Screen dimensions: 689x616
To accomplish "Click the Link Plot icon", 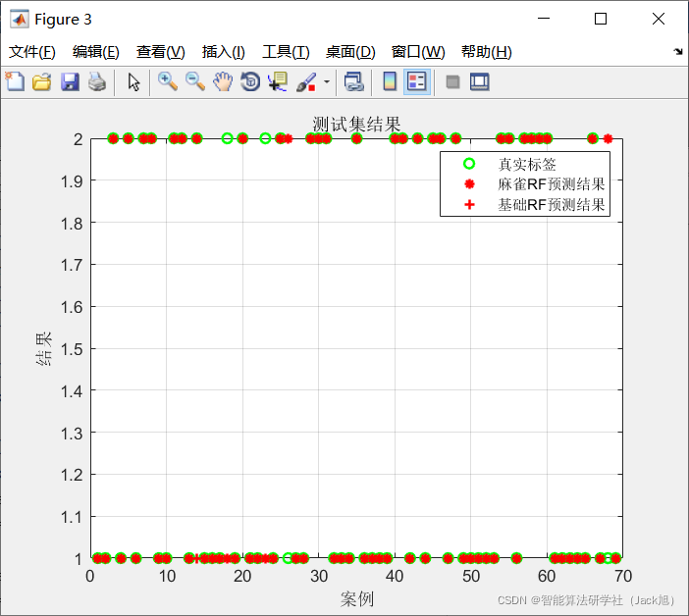I will 354,81.
